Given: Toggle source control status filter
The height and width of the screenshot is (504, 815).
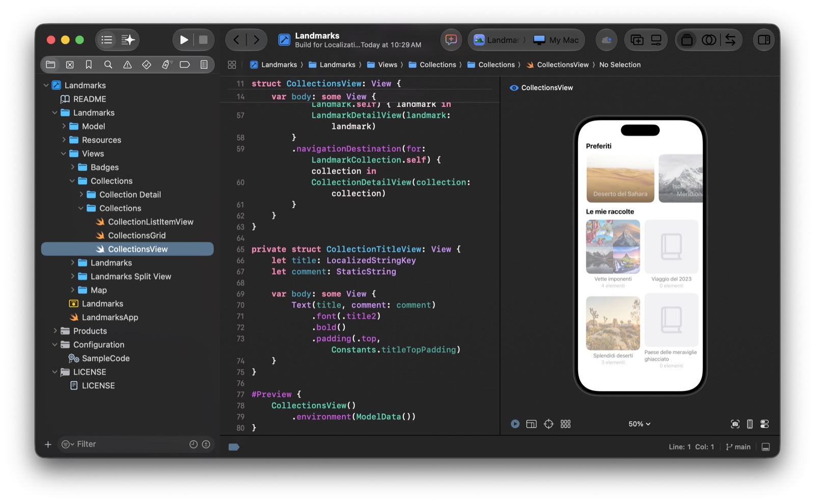Looking at the screenshot, I should [206, 444].
